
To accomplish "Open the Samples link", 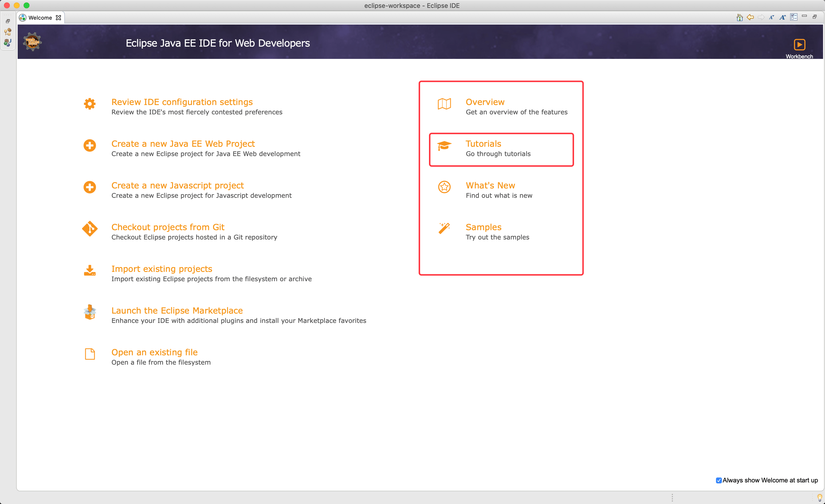I will tap(483, 227).
